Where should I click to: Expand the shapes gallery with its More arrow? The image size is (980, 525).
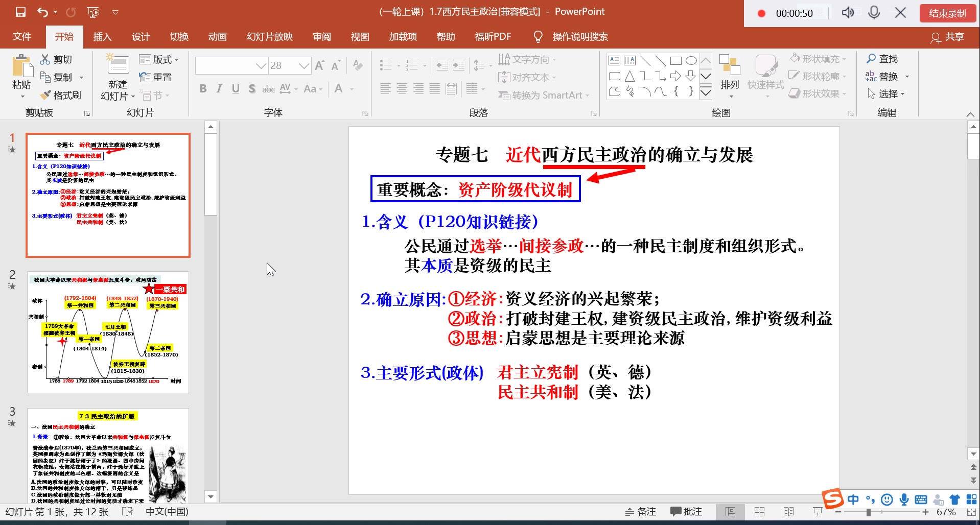point(706,93)
